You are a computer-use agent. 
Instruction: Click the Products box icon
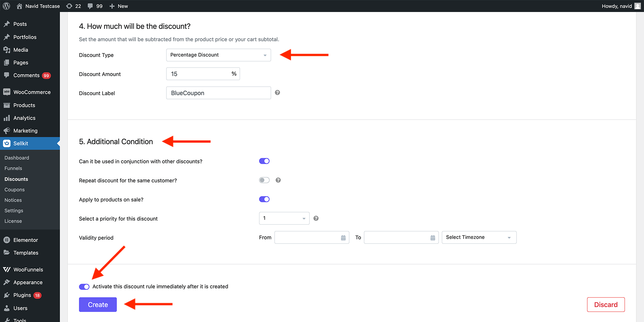coord(7,105)
